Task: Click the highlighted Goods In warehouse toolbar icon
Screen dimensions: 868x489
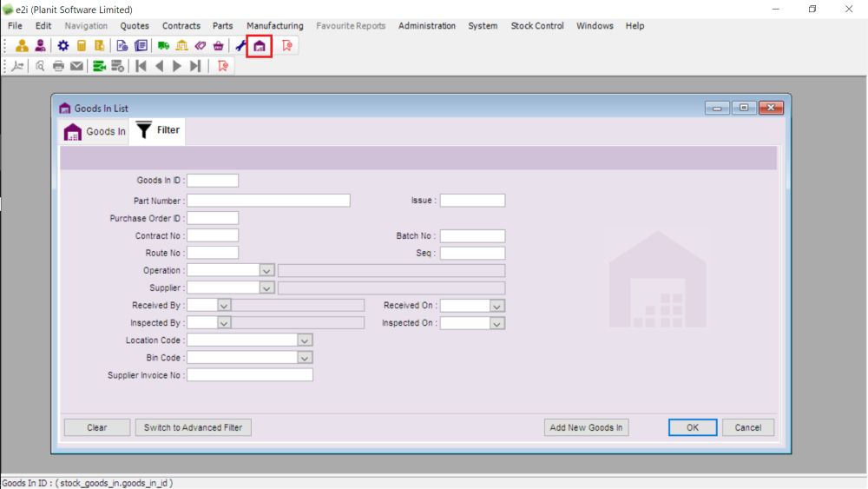Action: pos(260,46)
